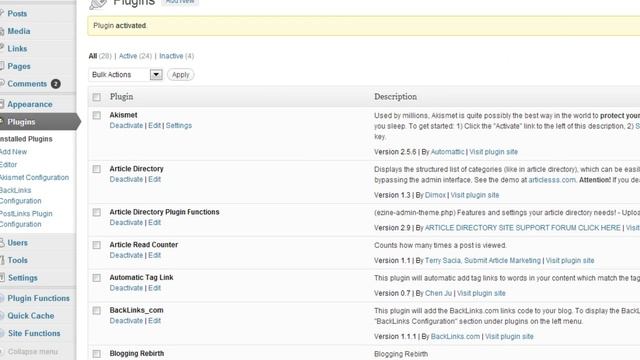Edit the Automatic Tag Link plugin
Screen dimensions: 640x360
click(x=154, y=288)
